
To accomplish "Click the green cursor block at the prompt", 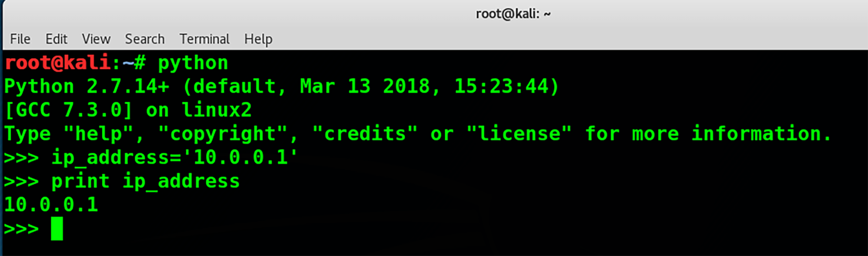I will click(x=57, y=229).
